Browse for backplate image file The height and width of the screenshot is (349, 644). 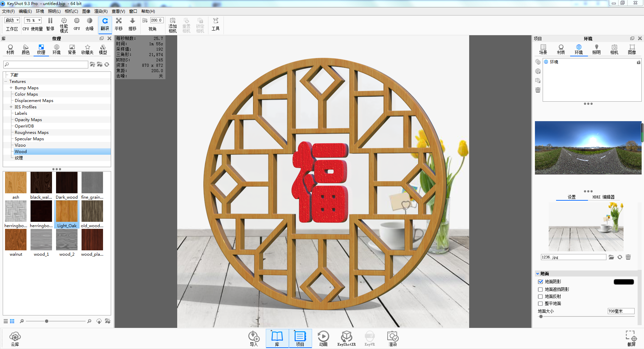[611, 257]
